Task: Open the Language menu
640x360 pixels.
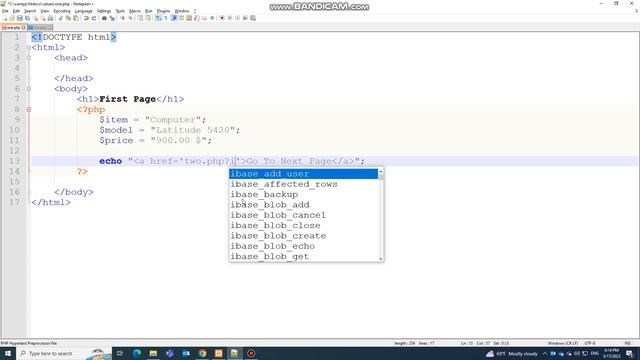Action: tap(84, 11)
